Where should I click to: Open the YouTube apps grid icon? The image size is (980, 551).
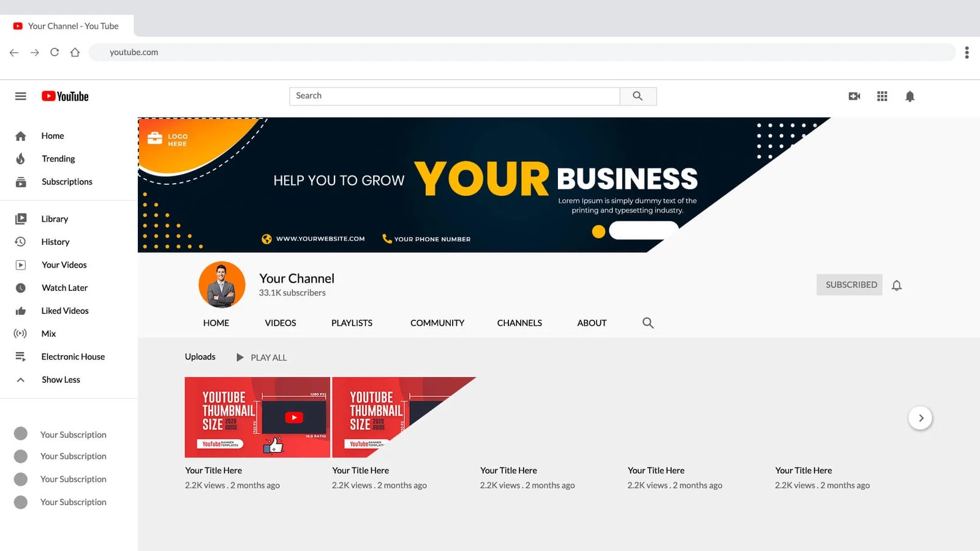point(882,96)
